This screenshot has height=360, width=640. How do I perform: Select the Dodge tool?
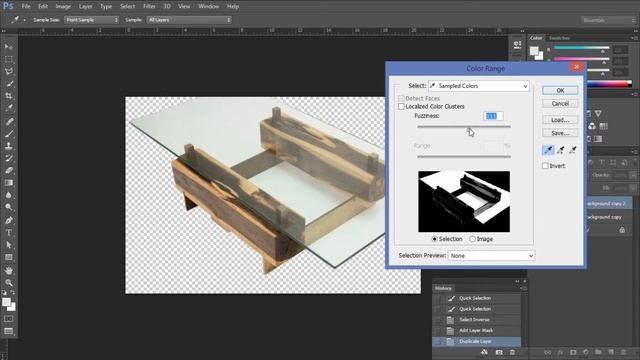pyautogui.click(x=9, y=207)
